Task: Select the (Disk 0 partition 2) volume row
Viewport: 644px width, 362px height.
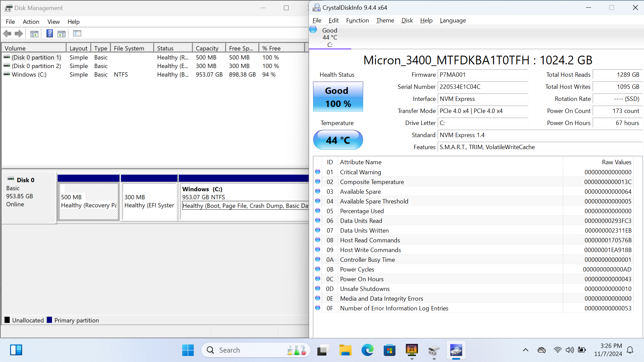Action: click(x=154, y=66)
